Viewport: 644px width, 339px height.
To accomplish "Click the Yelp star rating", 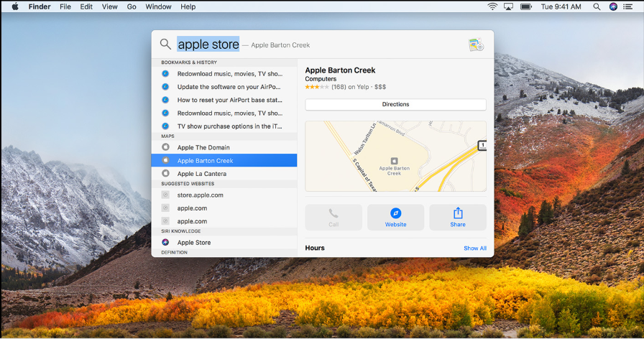I will pyautogui.click(x=317, y=87).
